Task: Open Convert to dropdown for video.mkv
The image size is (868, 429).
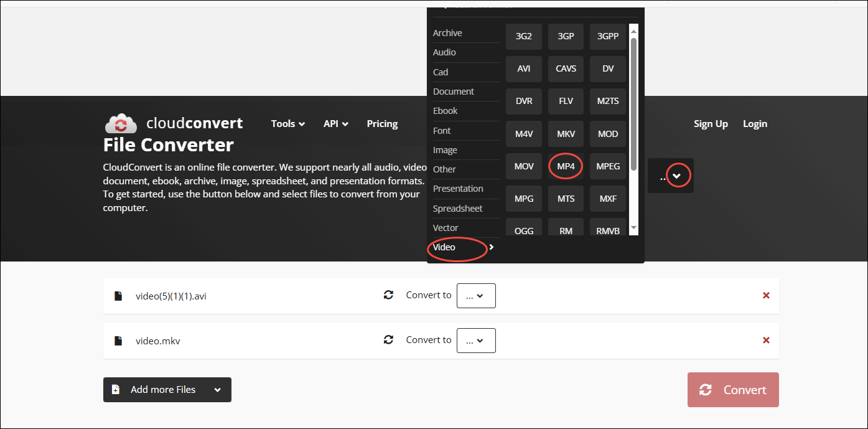Action: (476, 341)
